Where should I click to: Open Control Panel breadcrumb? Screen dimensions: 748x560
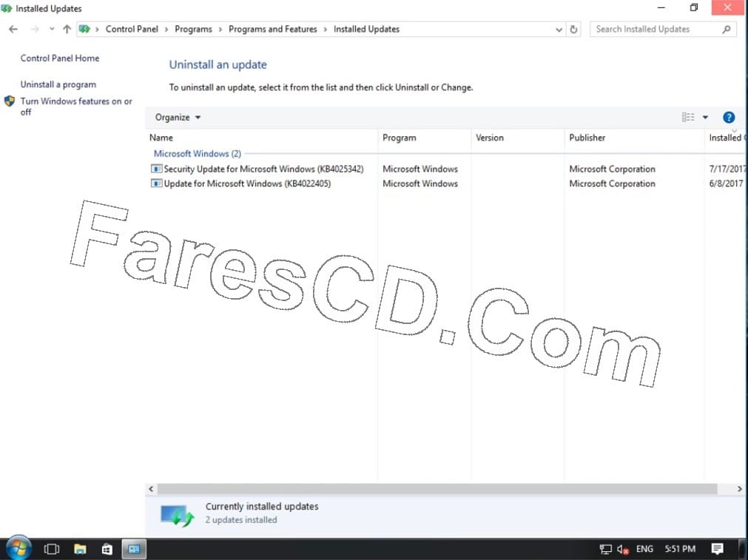132,29
